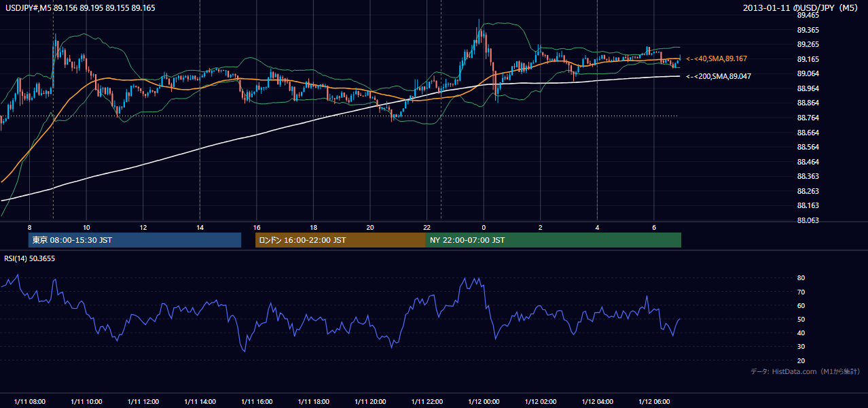This screenshot has width=868, height=408.
Task: Click price axis value 88.363
Action: point(808,176)
